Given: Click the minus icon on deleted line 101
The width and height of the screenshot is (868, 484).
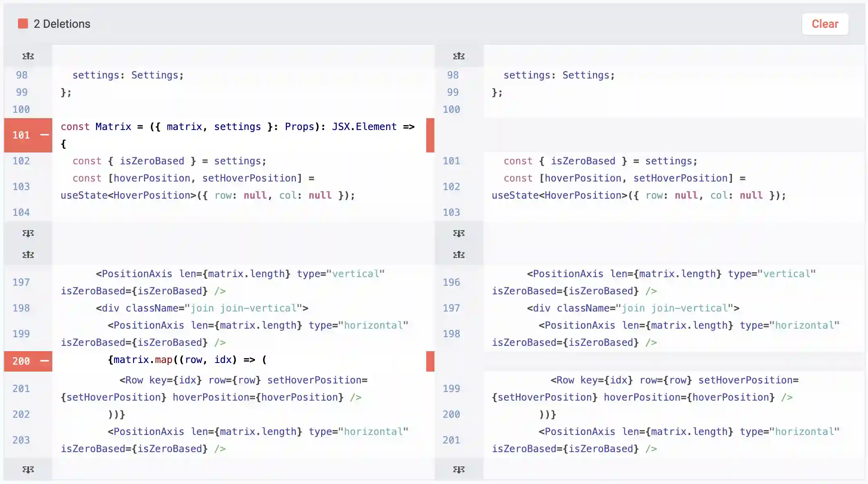Looking at the screenshot, I should pyautogui.click(x=44, y=135).
